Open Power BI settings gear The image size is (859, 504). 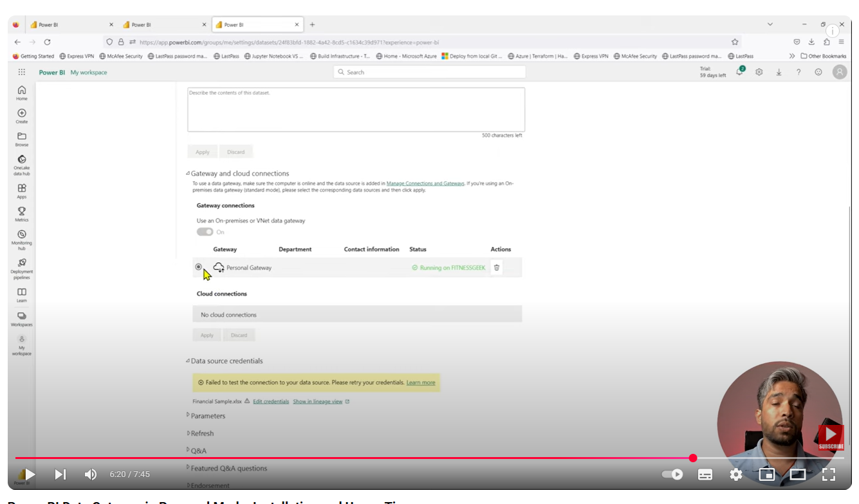tap(759, 72)
